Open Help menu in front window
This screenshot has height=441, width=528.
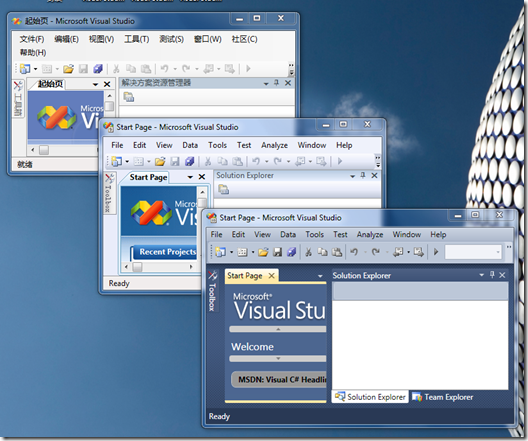click(x=438, y=234)
